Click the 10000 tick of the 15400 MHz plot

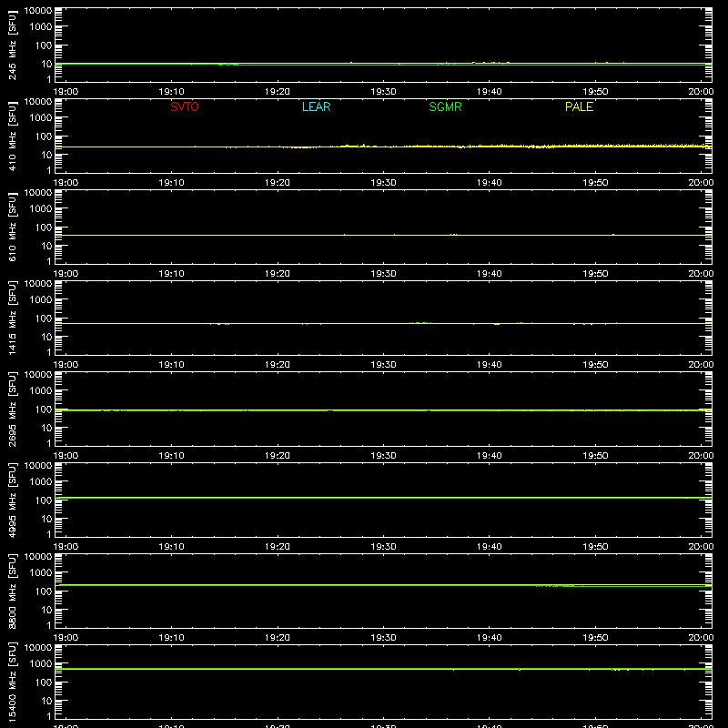38,648
